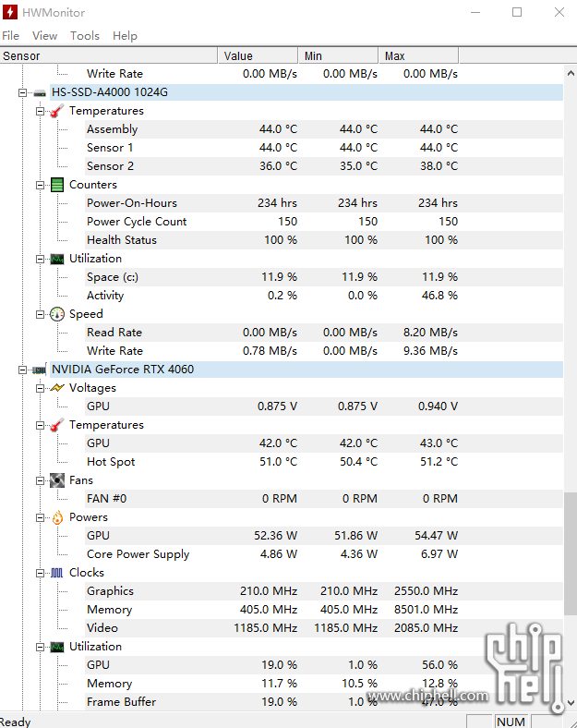Screen dimensions: 577x728
Task: Click the HS-SSD-A4000 drive icon
Action: pos(40,93)
